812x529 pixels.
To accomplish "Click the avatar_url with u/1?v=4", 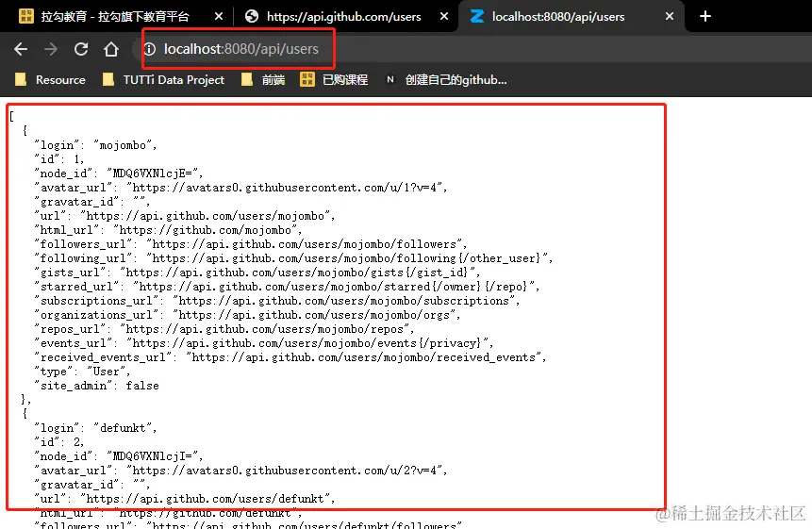I will point(240,188).
